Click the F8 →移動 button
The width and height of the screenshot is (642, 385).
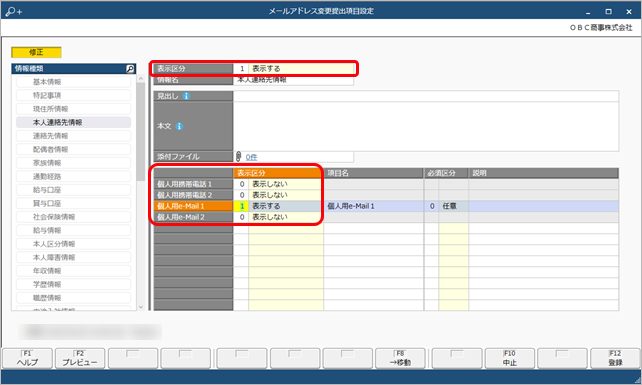coord(400,359)
